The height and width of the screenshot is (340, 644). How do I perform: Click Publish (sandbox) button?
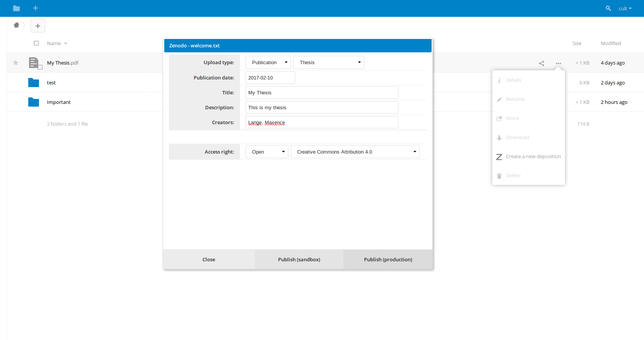coord(299,259)
